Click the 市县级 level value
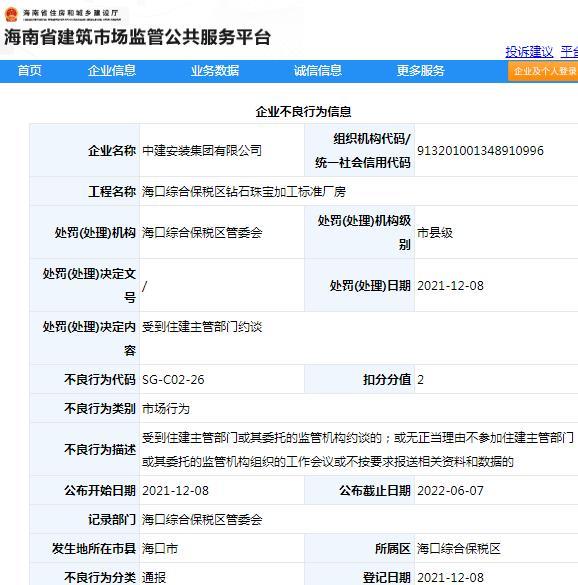 [435, 232]
